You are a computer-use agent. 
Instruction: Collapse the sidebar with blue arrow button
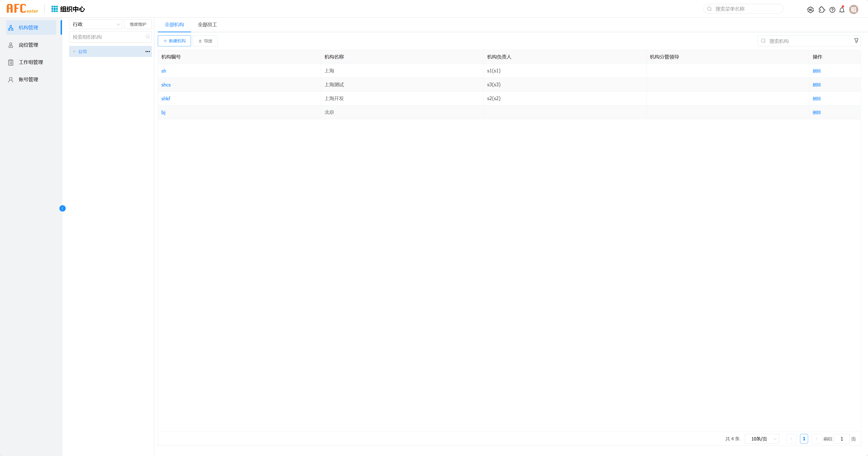click(x=62, y=209)
